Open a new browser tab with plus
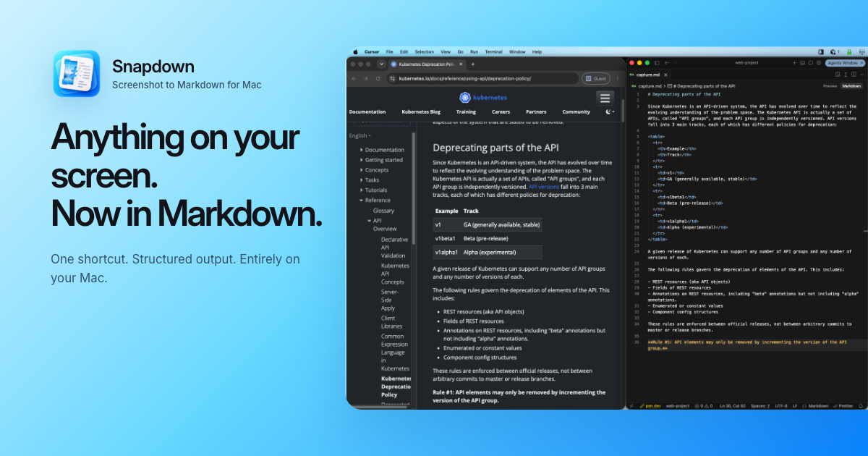Image resolution: width=868 pixels, height=456 pixels. pyautogui.click(x=473, y=64)
